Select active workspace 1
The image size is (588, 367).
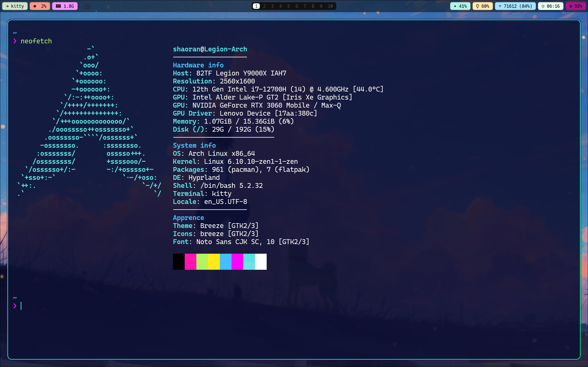[x=256, y=6]
